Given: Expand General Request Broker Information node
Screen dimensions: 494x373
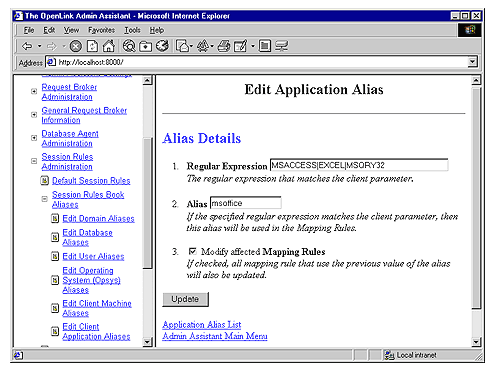Looking at the screenshot, I should point(34,115).
